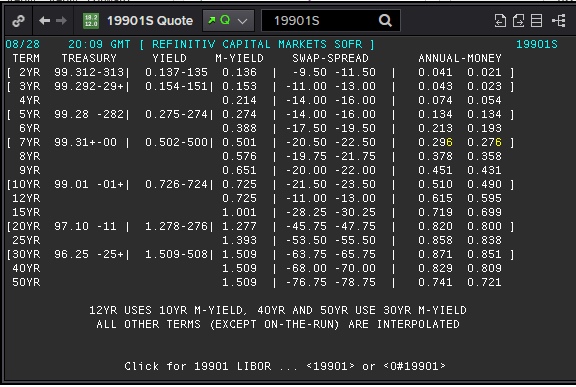Click the <0#19901> chain link
The image size is (576, 387).
pos(414,366)
